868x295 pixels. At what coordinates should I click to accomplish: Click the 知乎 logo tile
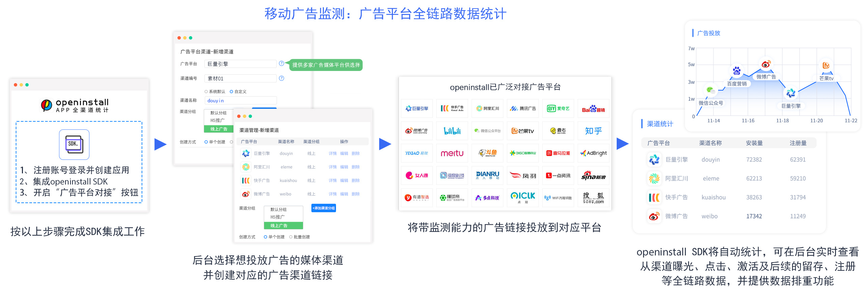pyautogui.click(x=593, y=131)
